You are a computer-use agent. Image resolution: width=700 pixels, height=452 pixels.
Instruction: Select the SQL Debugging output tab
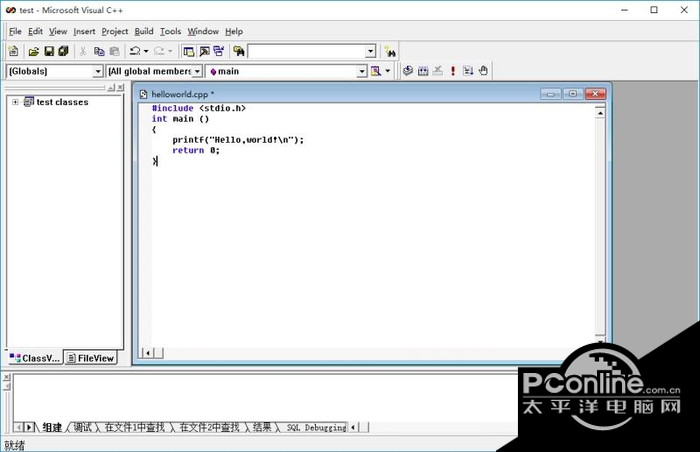[316, 427]
